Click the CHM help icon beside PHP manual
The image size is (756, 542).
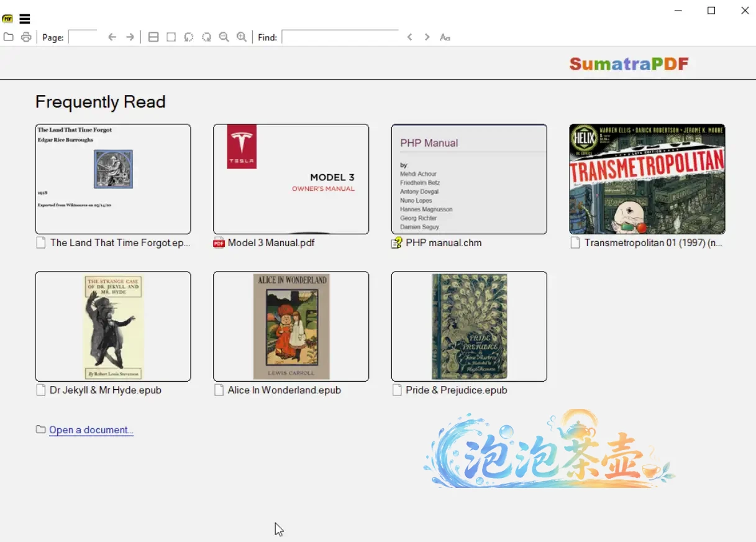(396, 243)
